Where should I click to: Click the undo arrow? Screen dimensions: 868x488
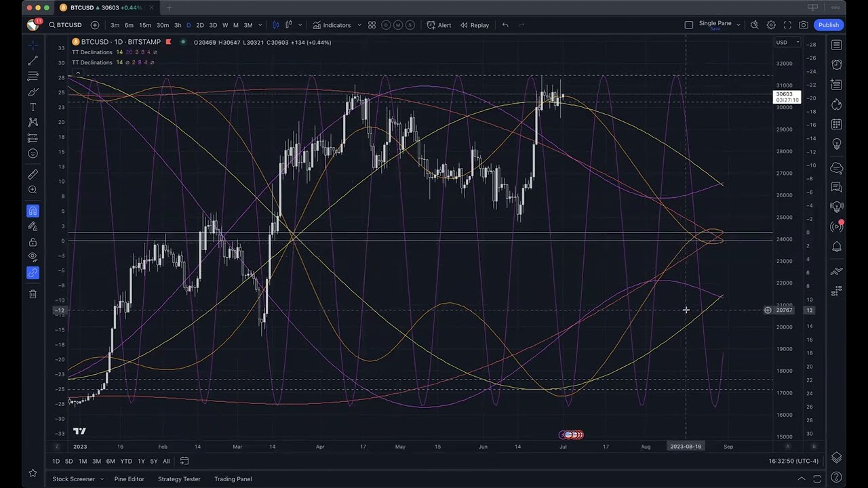click(505, 25)
